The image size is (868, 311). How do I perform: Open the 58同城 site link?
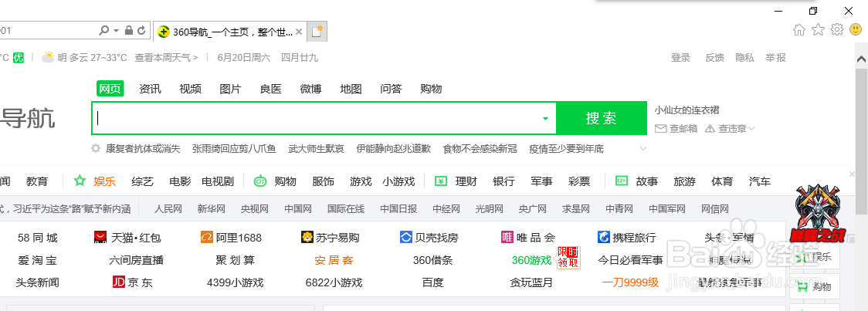(x=38, y=238)
